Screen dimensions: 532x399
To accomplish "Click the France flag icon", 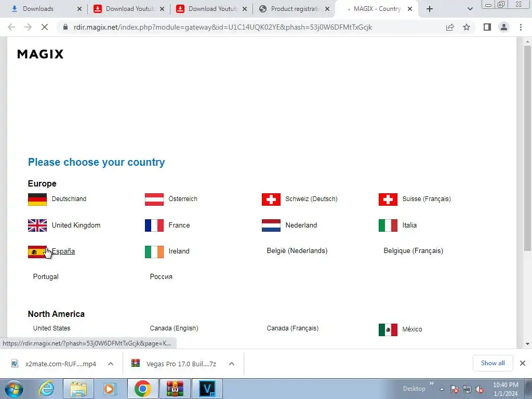I will 154,225.
